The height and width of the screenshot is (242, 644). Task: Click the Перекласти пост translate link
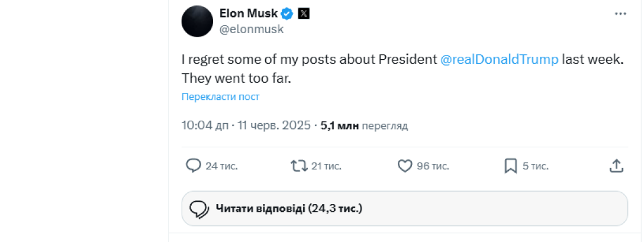click(220, 97)
